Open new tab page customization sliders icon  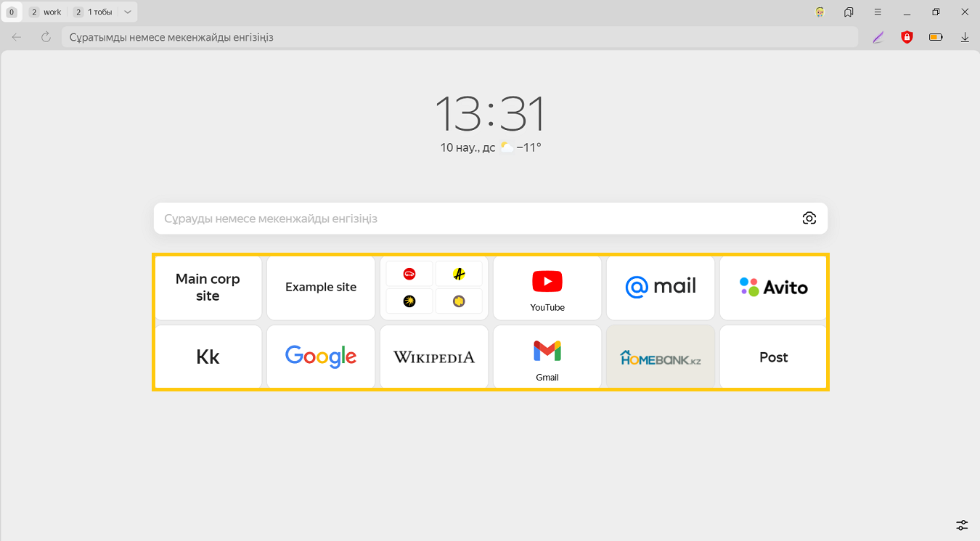point(962,525)
